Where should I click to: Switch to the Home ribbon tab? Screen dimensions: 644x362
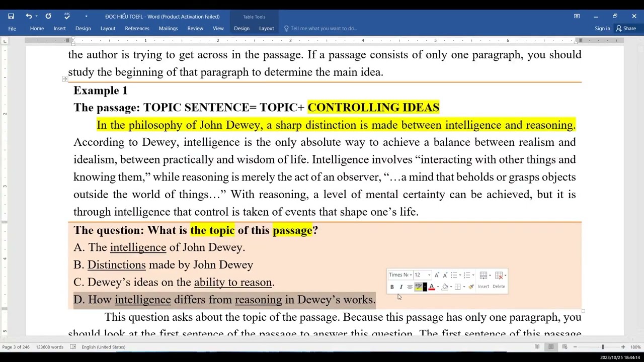[x=37, y=29]
